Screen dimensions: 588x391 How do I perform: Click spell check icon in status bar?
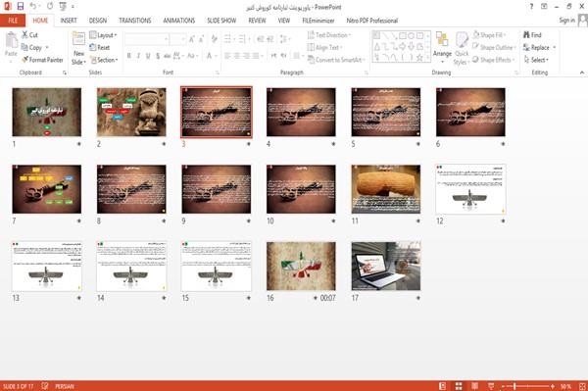45,386
